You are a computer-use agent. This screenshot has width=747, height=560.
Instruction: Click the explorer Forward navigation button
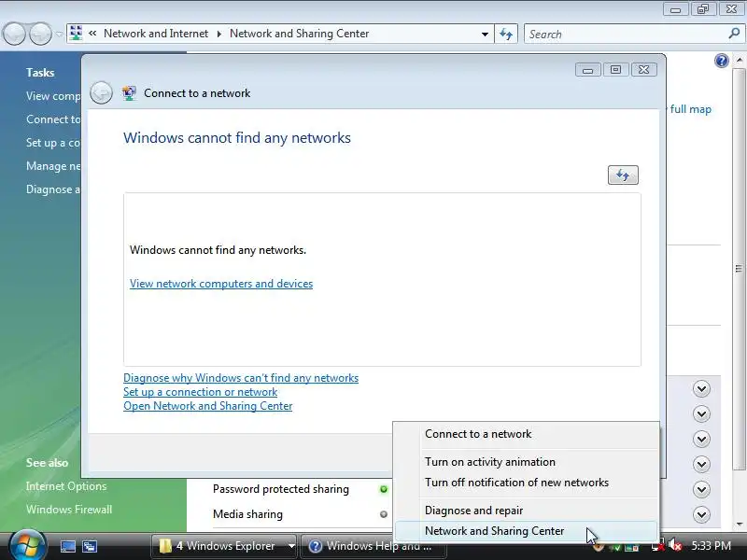point(40,34)
